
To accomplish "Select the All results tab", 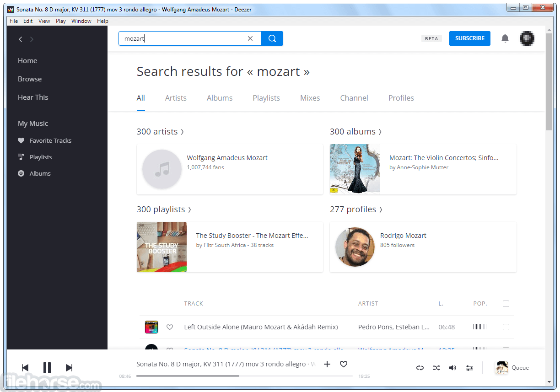I will pos(141,98).
